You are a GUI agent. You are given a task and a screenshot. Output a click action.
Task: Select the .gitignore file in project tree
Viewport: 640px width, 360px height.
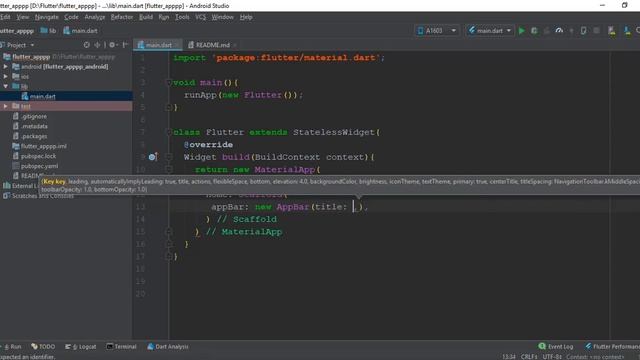click(34, 116)
